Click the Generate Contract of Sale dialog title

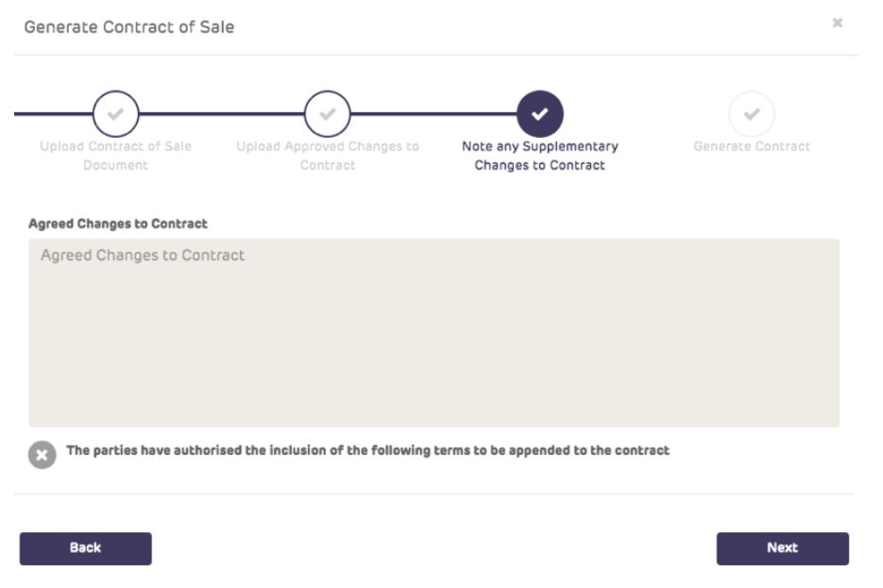pos(129,27)
